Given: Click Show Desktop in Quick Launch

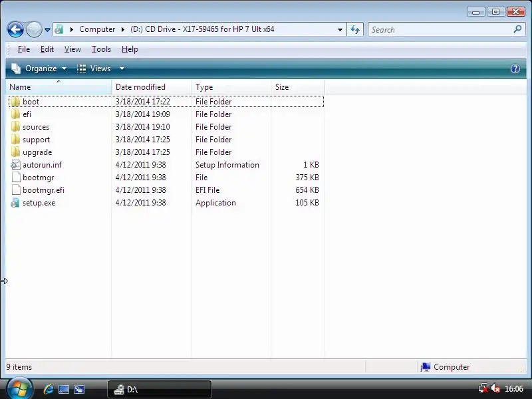Looking at the screenshot, I should click(64, 389).
